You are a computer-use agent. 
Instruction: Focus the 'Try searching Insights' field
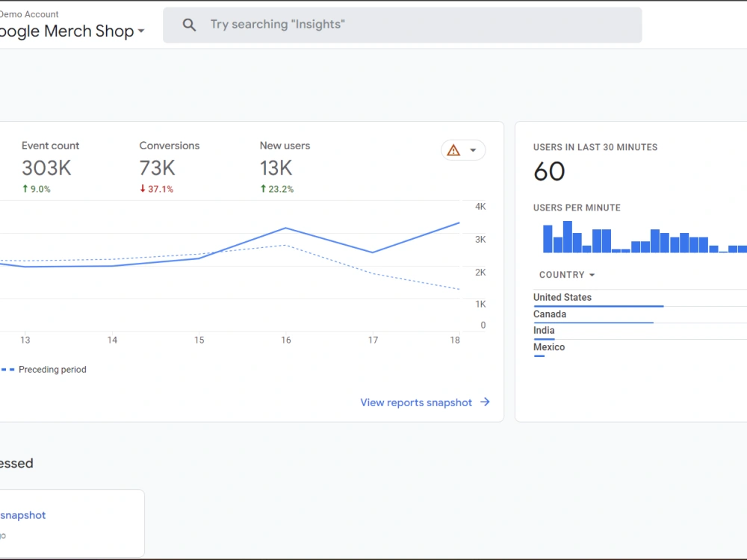(x=402, y=25)
